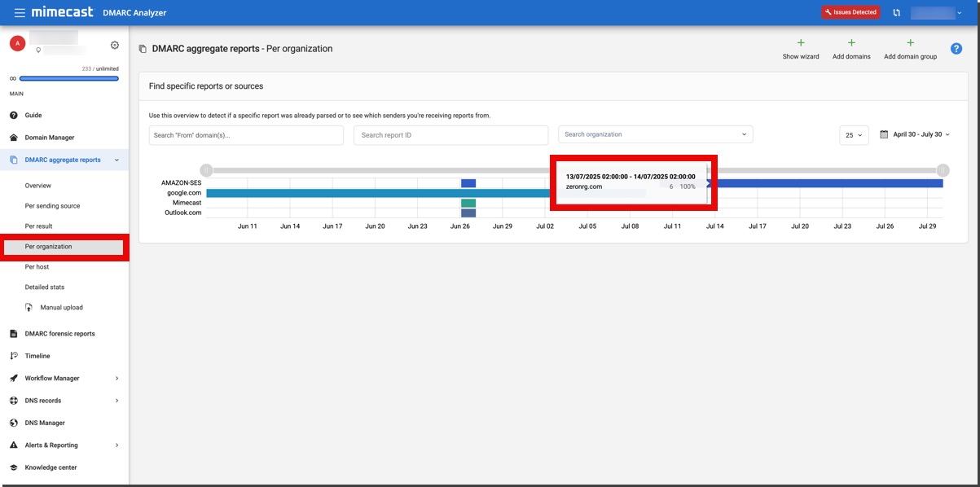
Task: Click the Knowledge center graduation cap icon
Action: pyautogui.click(x=14, y=467)
